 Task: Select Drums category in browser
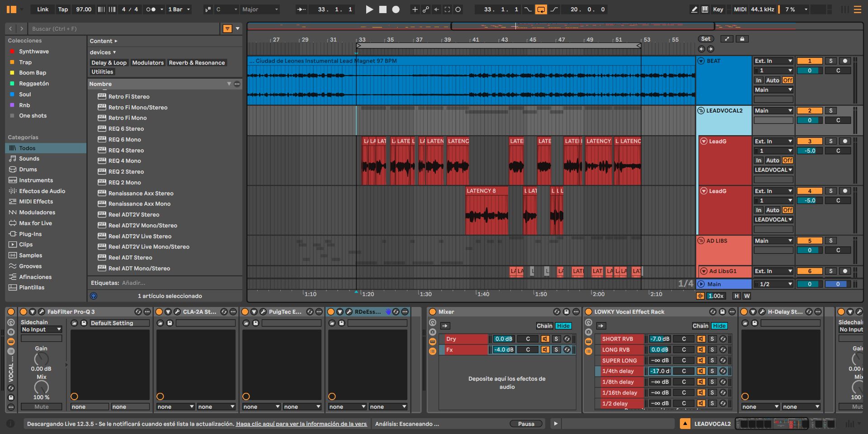click(28, 170)
